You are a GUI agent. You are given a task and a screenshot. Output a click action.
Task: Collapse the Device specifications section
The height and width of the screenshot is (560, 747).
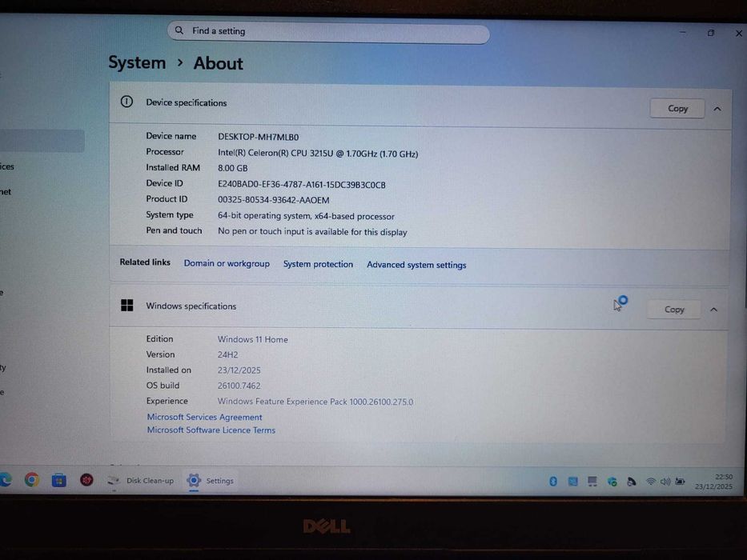[x=717, y=109]
